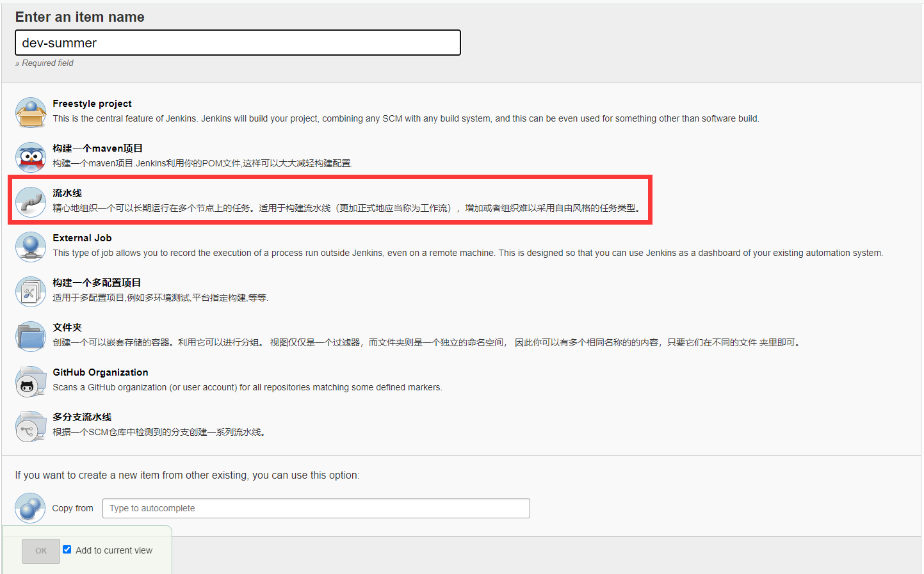
Task: Click the Copy from spheres icon
Action: click(x=30, y=508)
